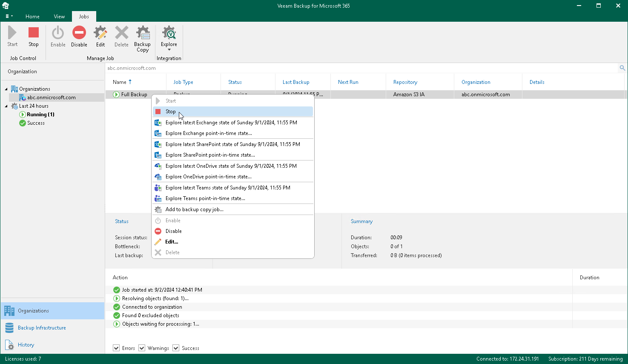Click the Enable power icon in the ribbon
Screen dimensions: 628x364
pyautogui.click(x=58, y=33)
